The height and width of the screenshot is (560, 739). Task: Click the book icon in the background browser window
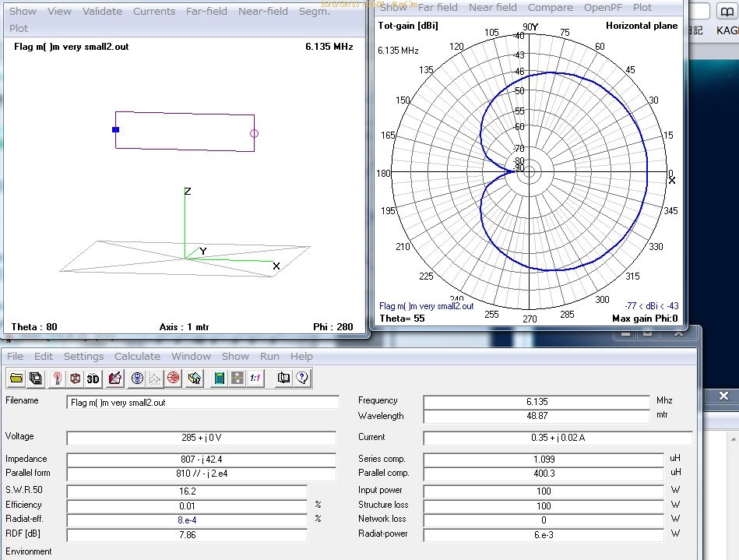pos(727,12)
